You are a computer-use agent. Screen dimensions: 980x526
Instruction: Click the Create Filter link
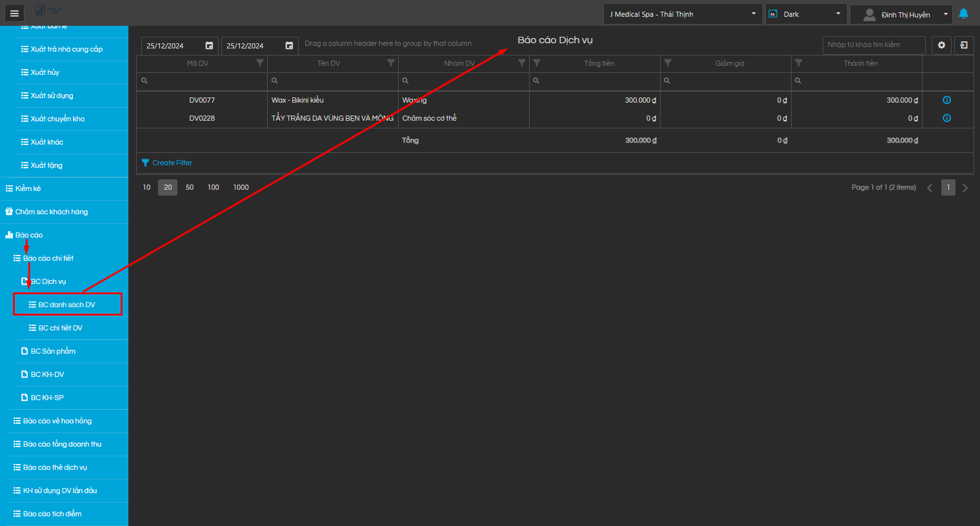[x=172, y=163]
